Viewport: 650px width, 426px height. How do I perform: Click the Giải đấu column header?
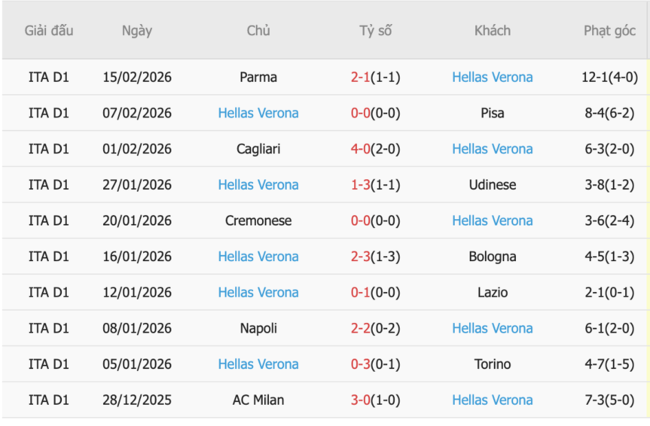tap(49, 31)
